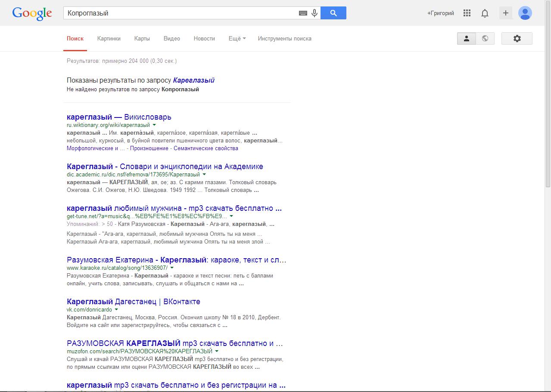
Task: Switch to Видео tab
Action: 172,38
